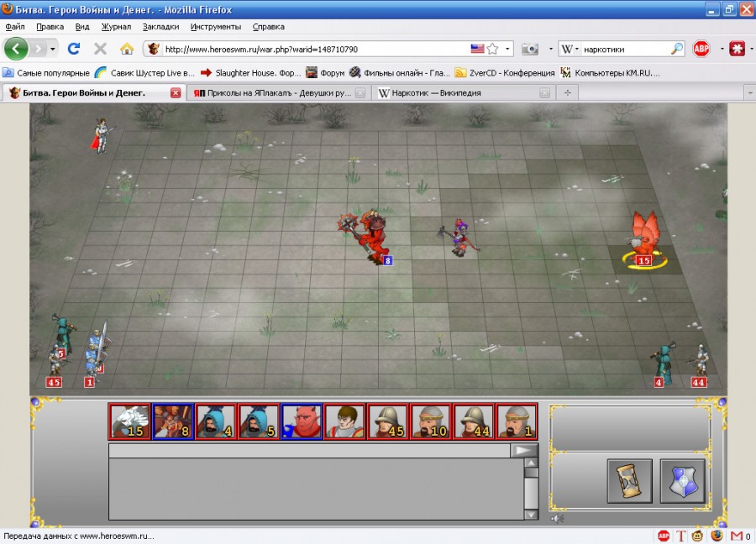Stop loading with the X icon
Image resolution: width=756 pixels, height=544 pixels.
(x=100, y=49)
